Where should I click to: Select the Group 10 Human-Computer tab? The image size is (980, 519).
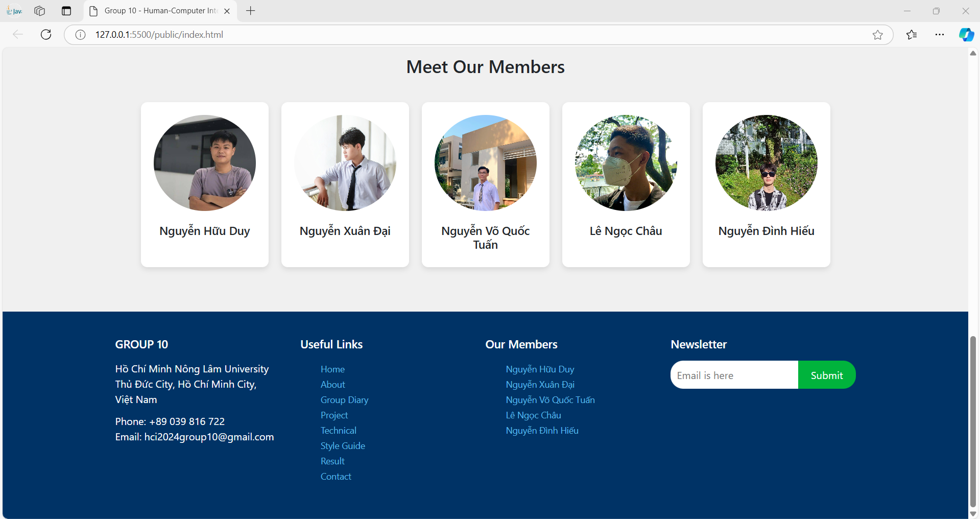[x=160, y=11]
